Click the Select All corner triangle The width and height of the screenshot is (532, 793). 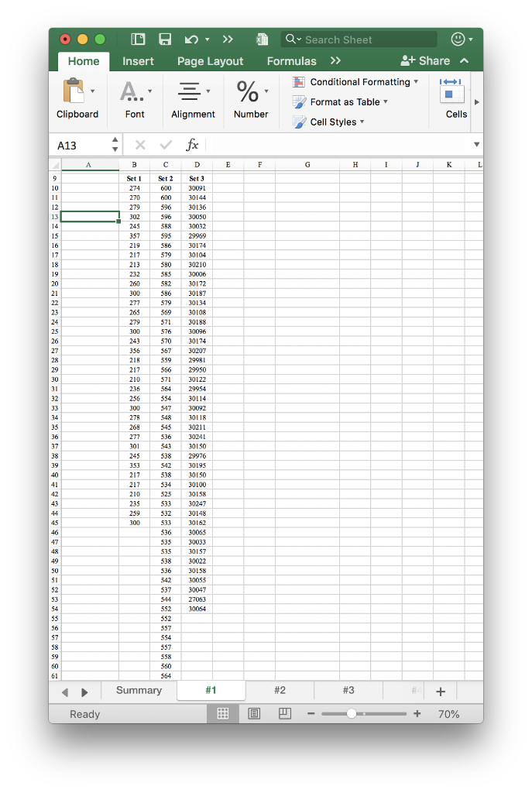56,165
